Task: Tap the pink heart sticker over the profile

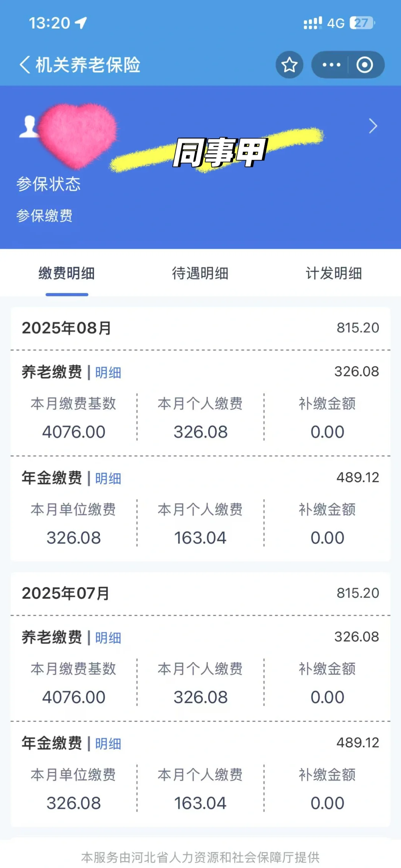Action: 77,136
